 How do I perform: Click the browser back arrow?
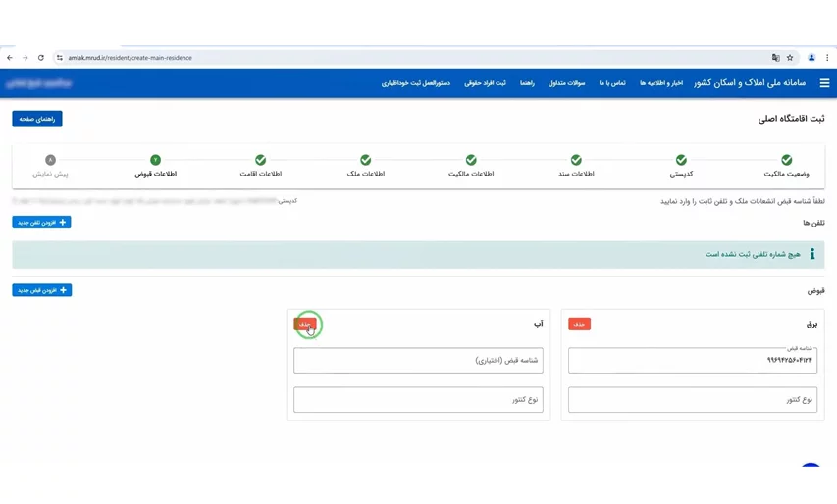(x=10, y=58)
